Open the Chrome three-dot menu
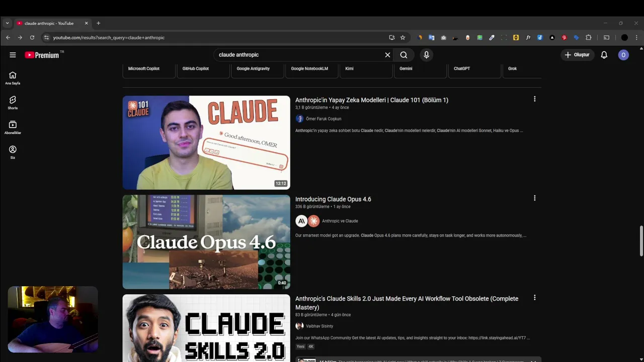 click(x=636, y=37)
